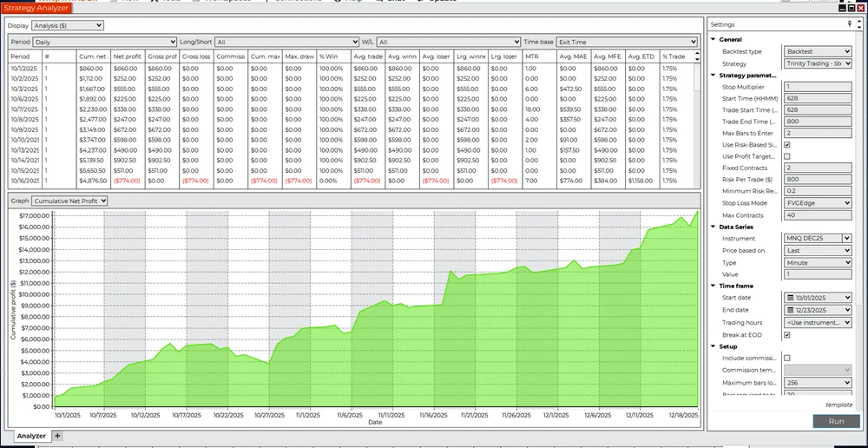868x448 pixels.
Task: Click the Start Time (HHMM) input field
Action: 818,99
